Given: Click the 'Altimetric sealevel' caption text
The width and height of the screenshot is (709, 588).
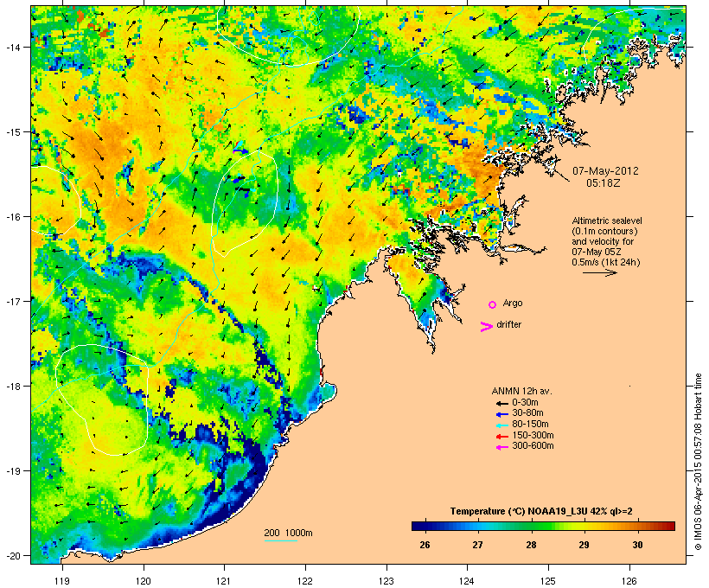Looking at the screenshot, I should [607, 220].
